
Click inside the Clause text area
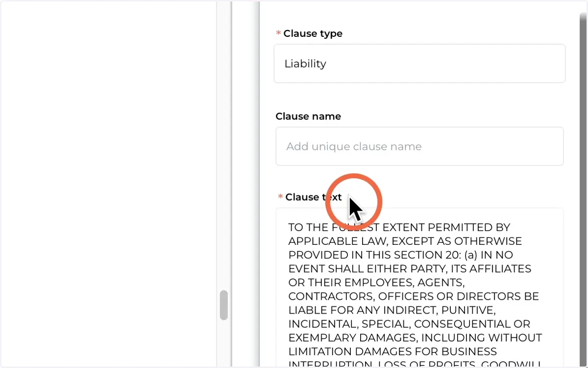[x=419, y=288]
